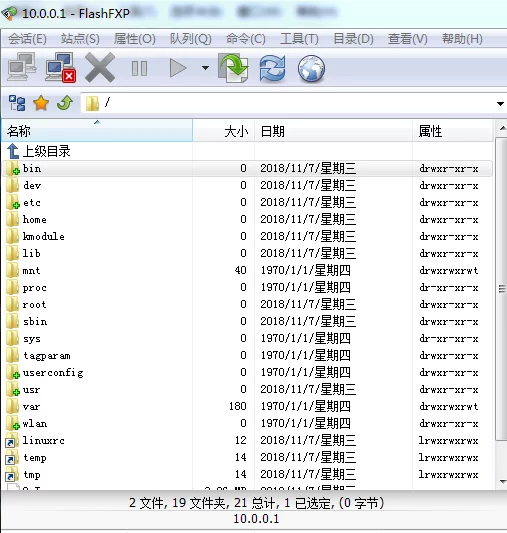Sort by the 大小 column header
Screen dimensions: 507x533
(x=224, y=131)
